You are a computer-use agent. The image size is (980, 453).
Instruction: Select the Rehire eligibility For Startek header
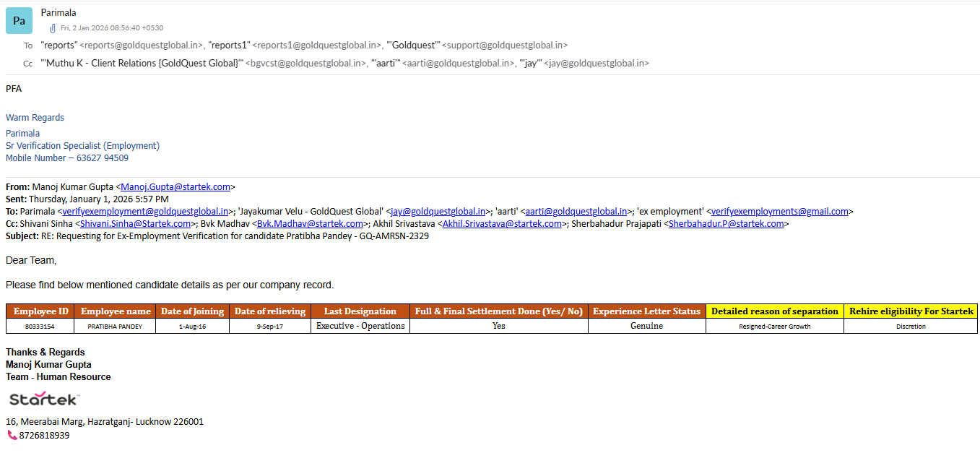pyautogui.click(x=911, y=311)
